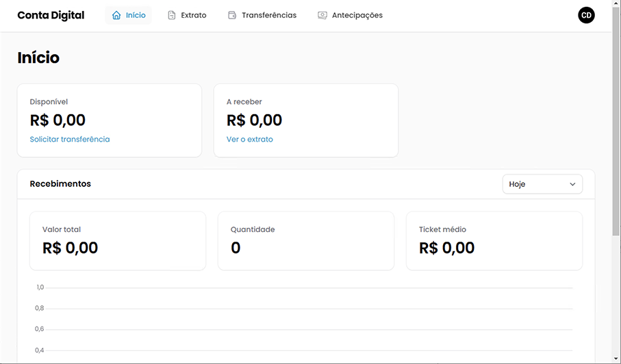Click the Quantidade summary card
Screen dimensions: 621x364
point(305,240)
